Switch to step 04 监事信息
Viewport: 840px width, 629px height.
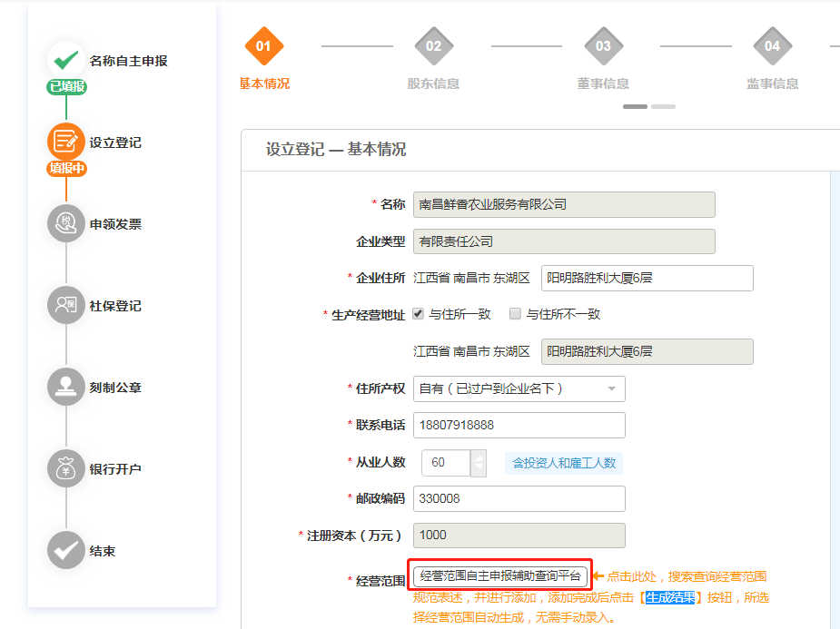(x=772, y=46)
